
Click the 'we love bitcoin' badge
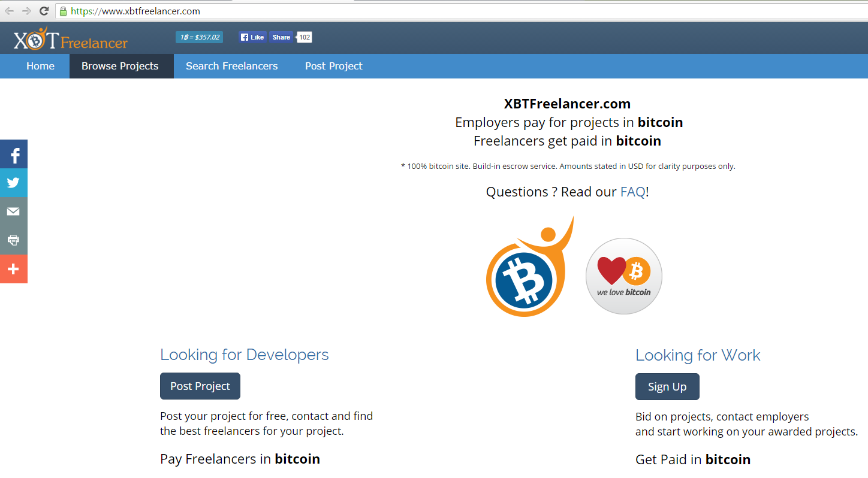click(623, 276)
